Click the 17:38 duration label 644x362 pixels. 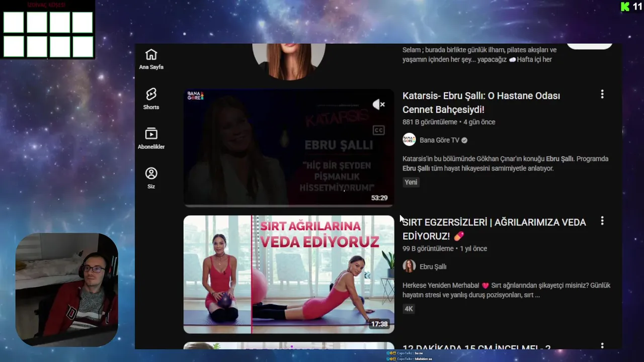click(379, 324)
